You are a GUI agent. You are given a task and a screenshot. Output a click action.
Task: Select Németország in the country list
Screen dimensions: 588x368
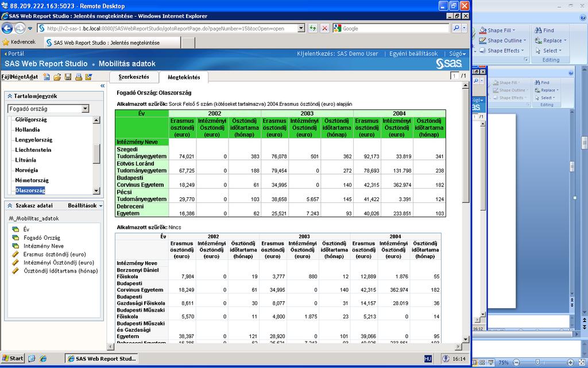pos(32,180)
